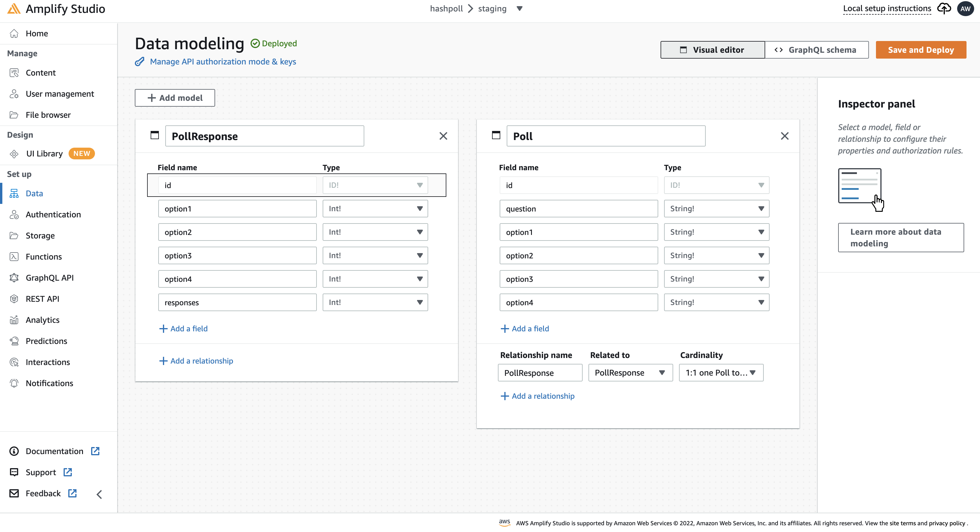Click the Functions sidebar icon

(x=14, y=256)
